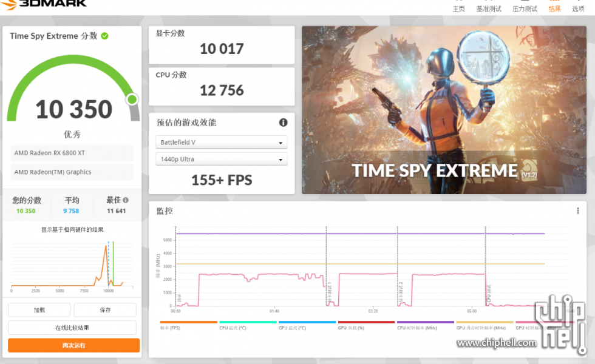
Task: Click the 10 350 overall score
Action: (73, 109)
